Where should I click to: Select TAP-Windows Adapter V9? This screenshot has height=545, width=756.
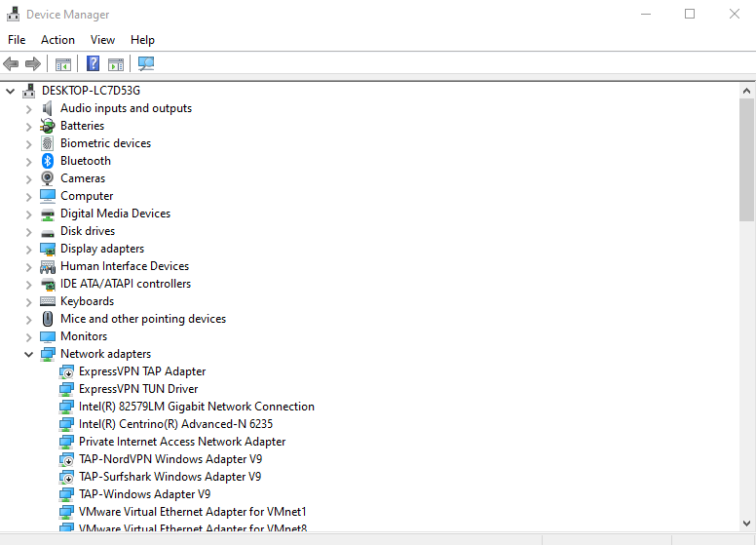(144, 494)
